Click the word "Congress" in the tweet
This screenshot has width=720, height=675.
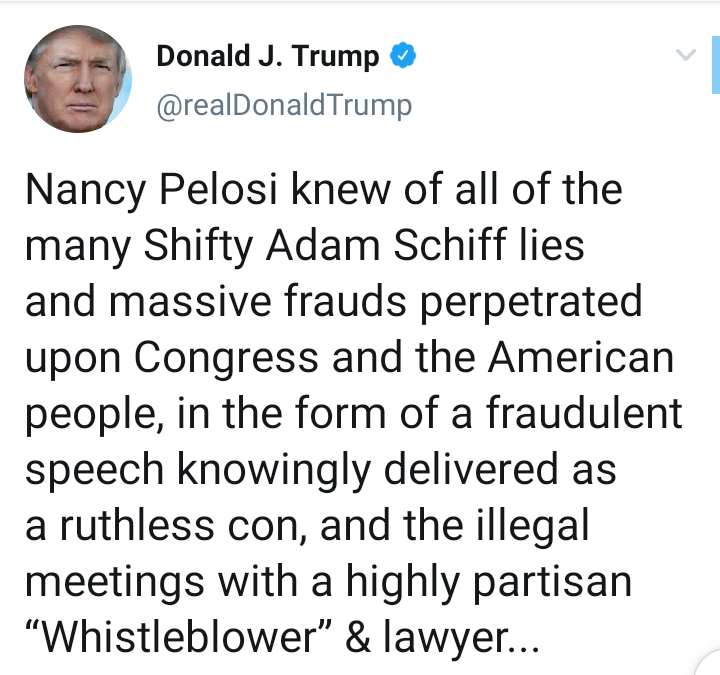click(x=226, y=358)
